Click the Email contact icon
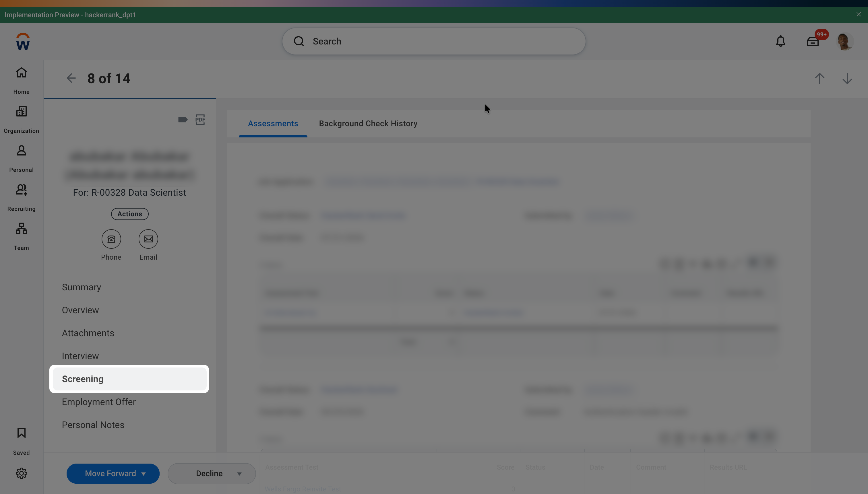This screenshot has width=868, height=494. (x=148, y=239)
